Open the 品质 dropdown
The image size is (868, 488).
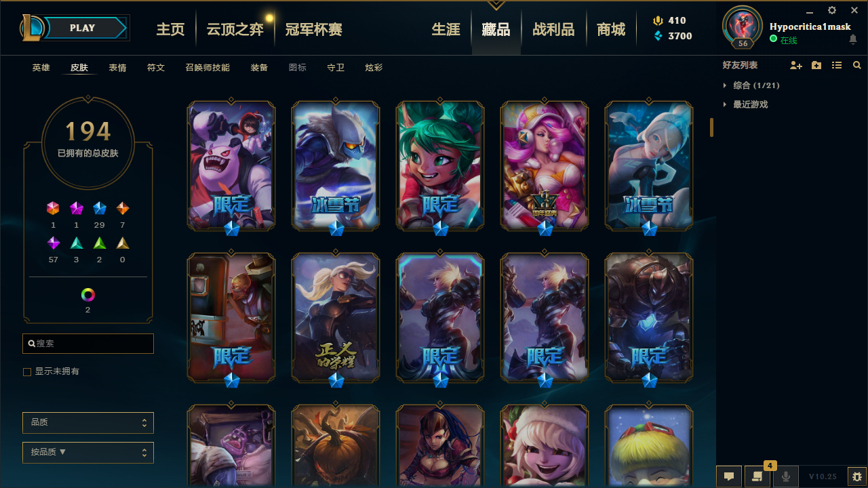point(88,422)
